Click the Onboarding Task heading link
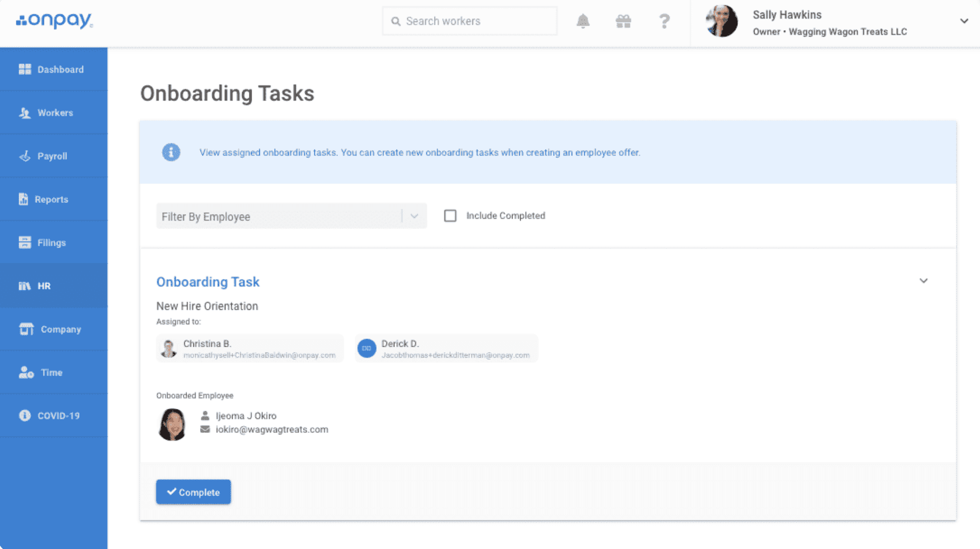 [x=208, y=282]
